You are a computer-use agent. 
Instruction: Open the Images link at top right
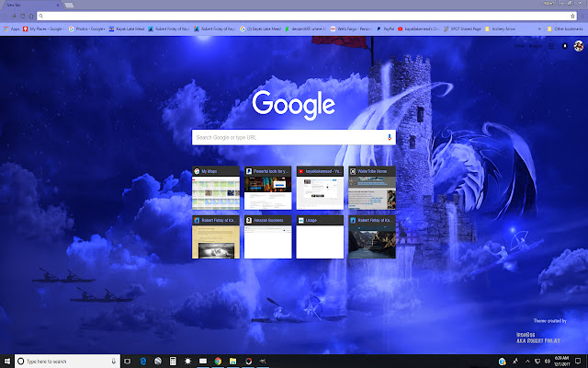coord(536,46)
